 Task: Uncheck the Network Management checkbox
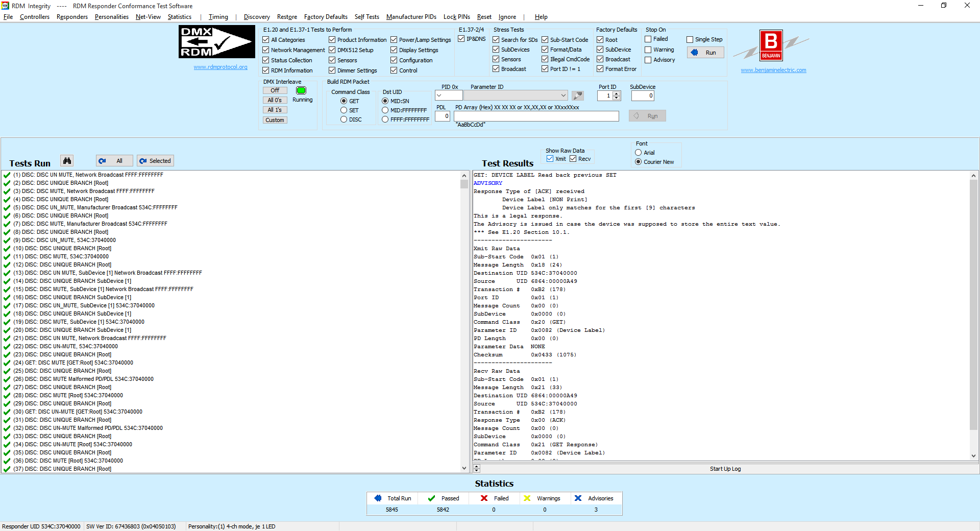266,50
